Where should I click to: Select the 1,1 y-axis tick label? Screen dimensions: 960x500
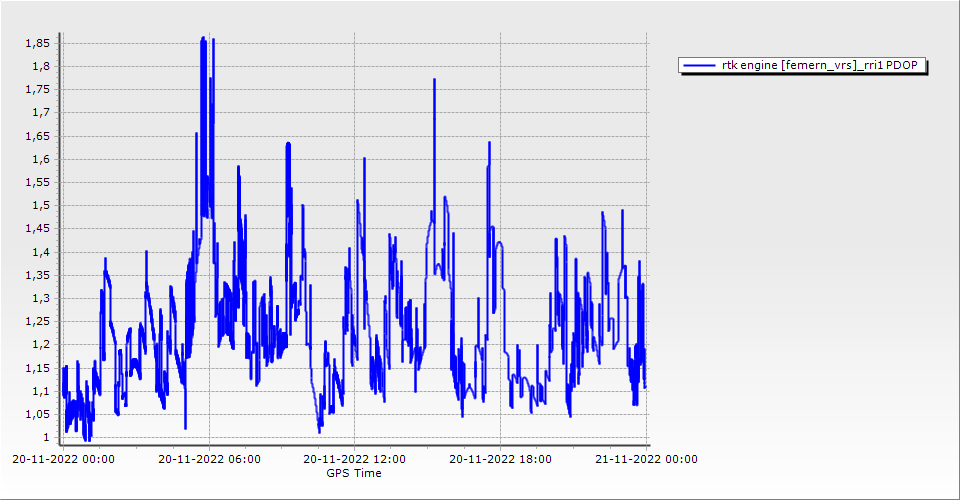pyautogui.click(x=41, y=391)
